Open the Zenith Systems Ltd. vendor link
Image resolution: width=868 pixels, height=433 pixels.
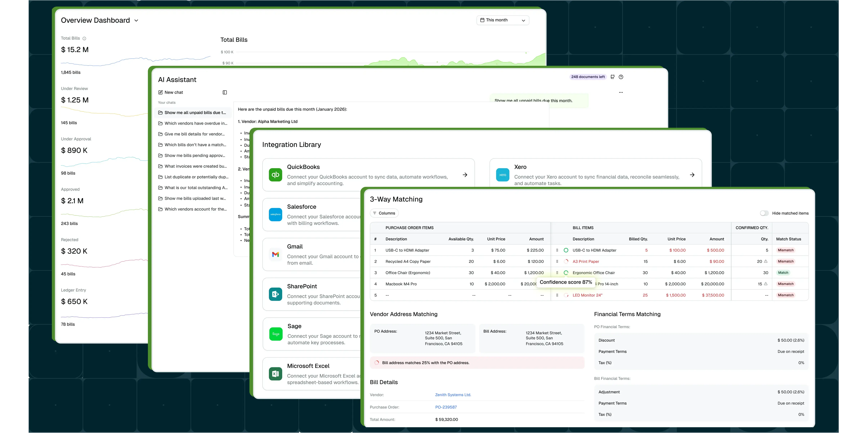point(453,395)
